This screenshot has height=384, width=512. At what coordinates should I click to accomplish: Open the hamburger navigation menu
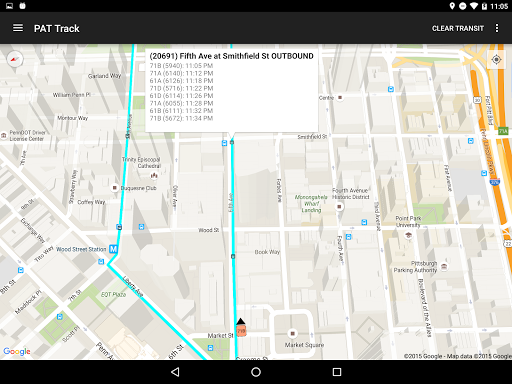(x=18, y=28)
